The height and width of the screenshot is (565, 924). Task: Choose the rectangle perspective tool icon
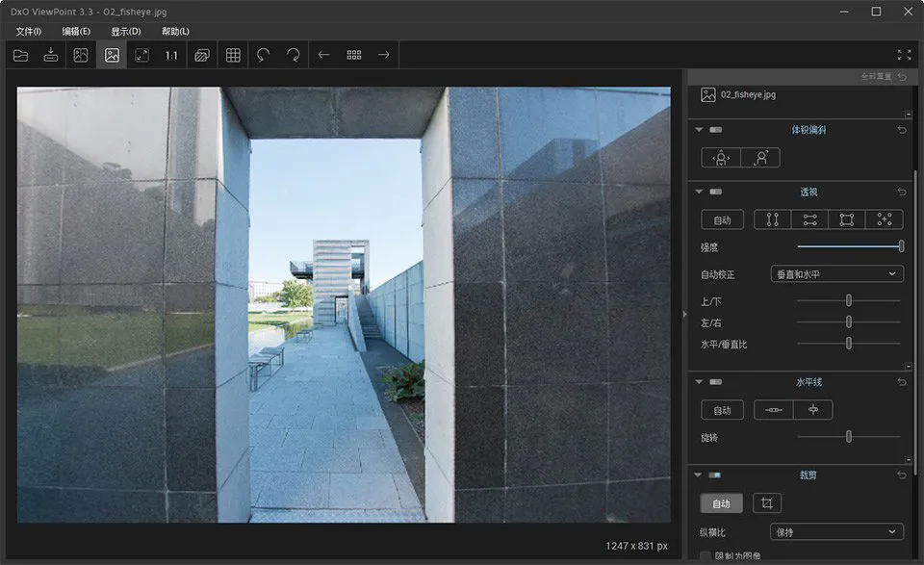point(846,219)
